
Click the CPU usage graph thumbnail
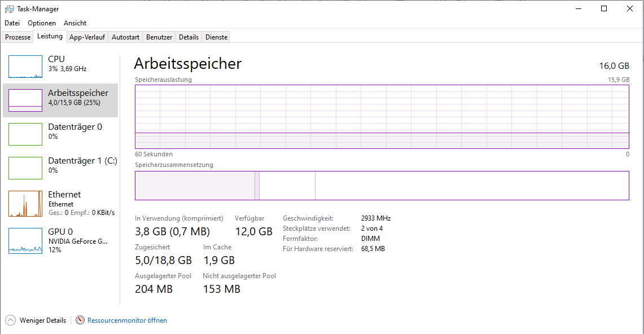(25, 67)
